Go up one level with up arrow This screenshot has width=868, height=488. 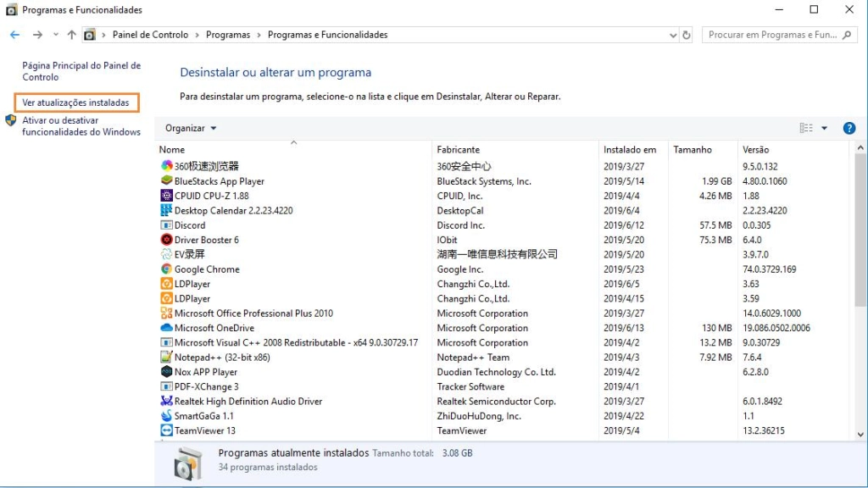[71, 35]
